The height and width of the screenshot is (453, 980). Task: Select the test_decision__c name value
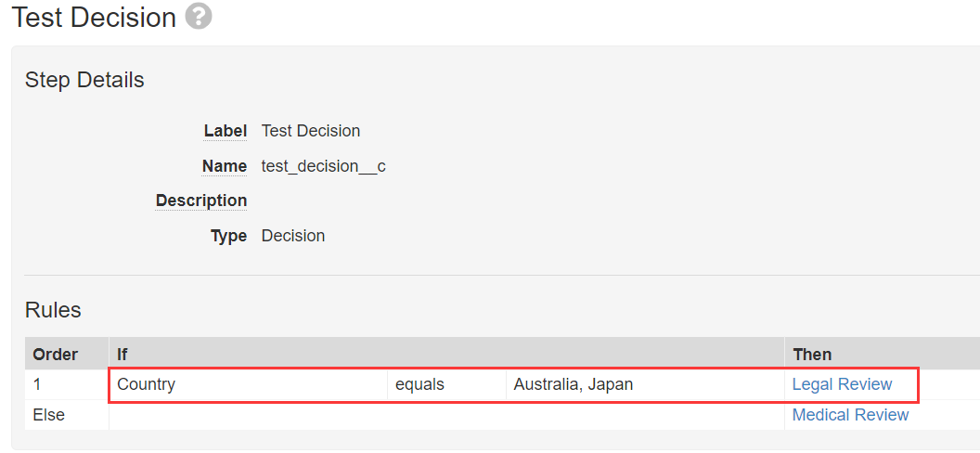323,166
